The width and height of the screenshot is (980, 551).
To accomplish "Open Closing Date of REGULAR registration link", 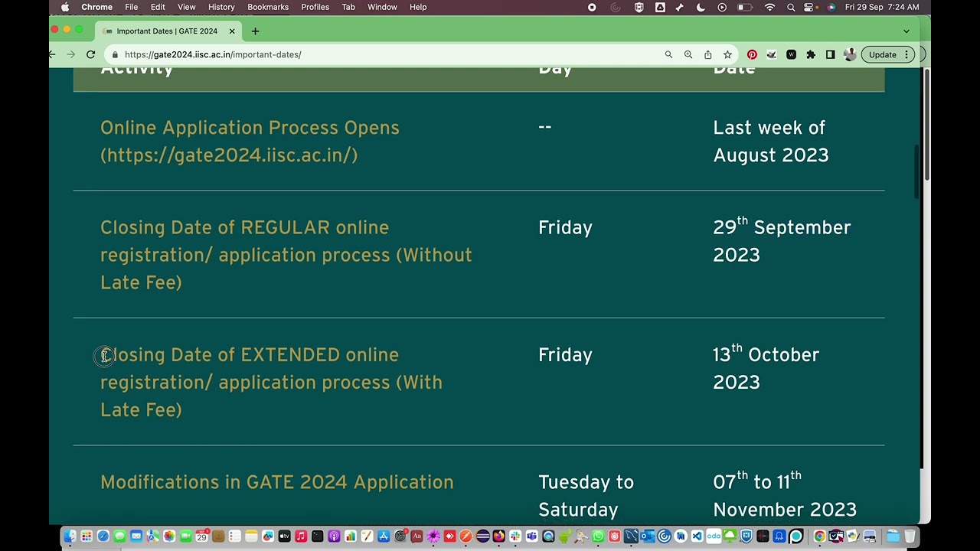I will pos(286,255).
